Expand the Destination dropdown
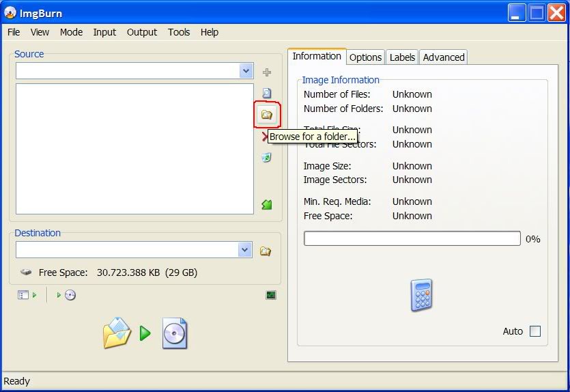Screen dimensions: 570x392 [x=246, y=250]
